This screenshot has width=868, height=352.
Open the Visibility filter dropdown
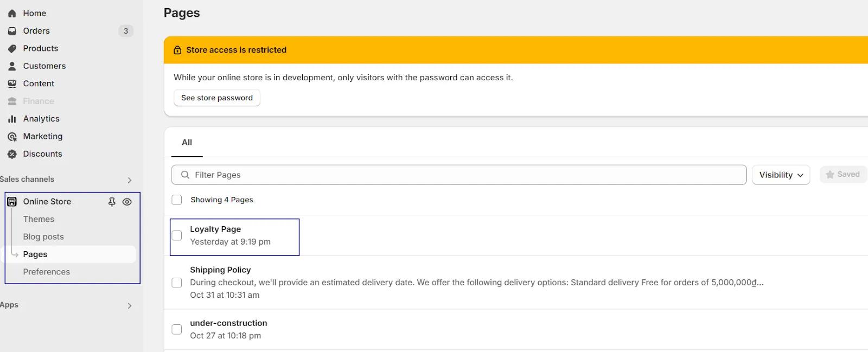[781, 175]
